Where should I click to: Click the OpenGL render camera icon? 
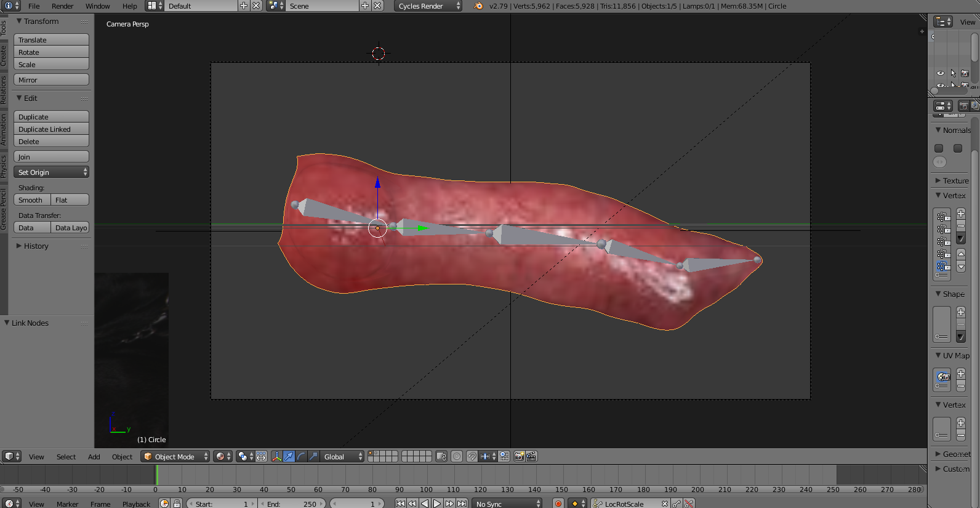pos(519,456)
